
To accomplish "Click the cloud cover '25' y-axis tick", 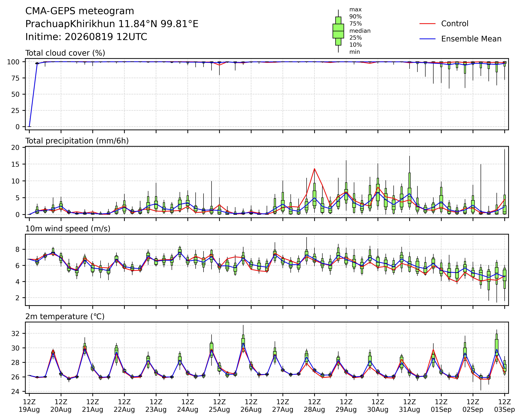I will click(x=15, y=111).
